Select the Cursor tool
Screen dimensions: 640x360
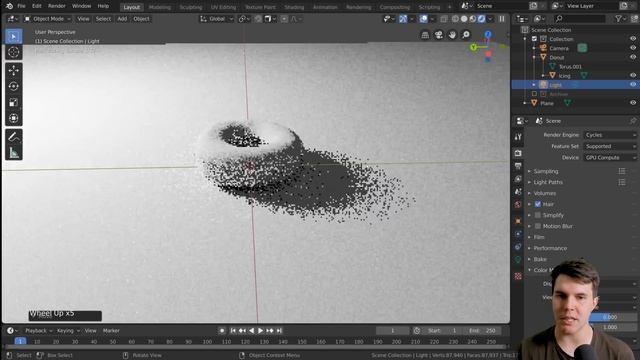13,52
